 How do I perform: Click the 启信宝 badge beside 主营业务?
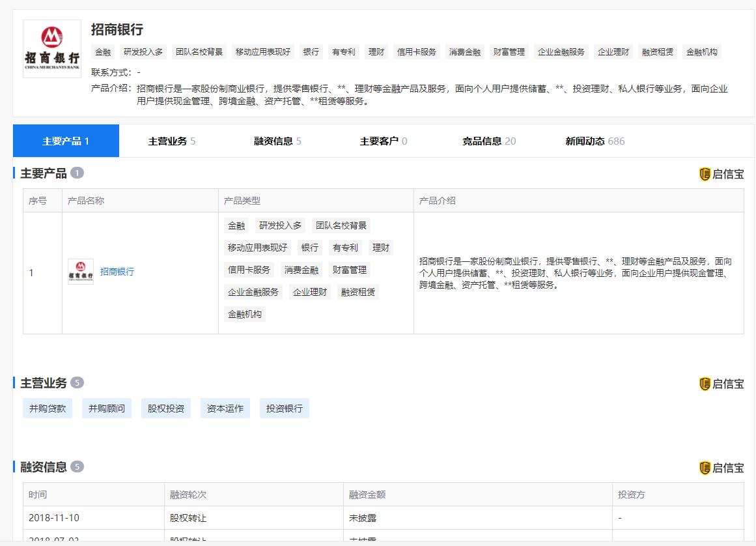pos(723,383)
